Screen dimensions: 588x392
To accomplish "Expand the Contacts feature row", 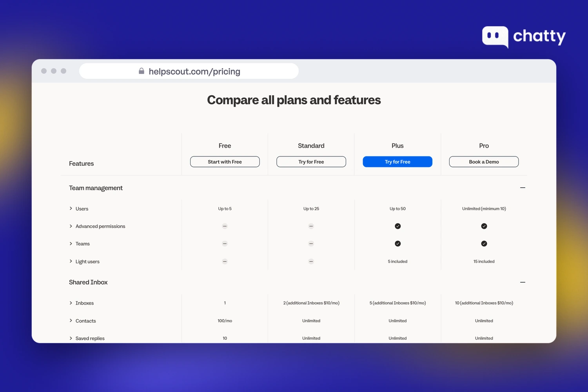I will tap(71, 321).
